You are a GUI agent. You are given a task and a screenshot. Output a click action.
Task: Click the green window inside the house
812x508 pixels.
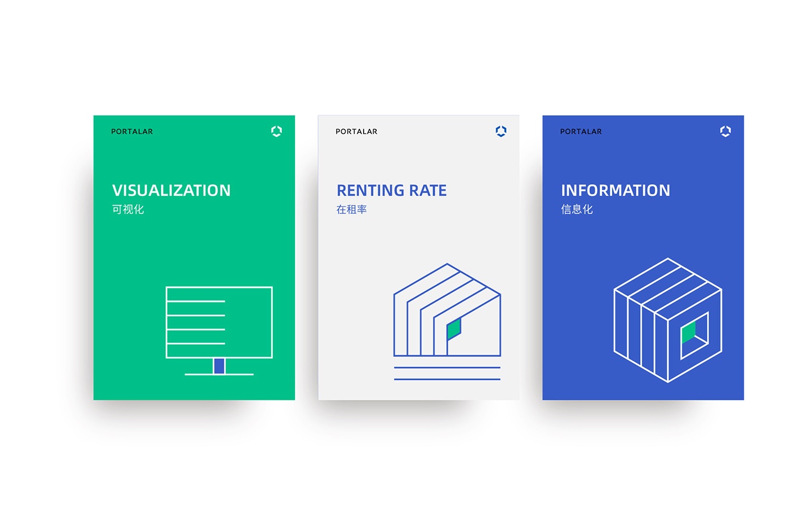coord(454,329)
